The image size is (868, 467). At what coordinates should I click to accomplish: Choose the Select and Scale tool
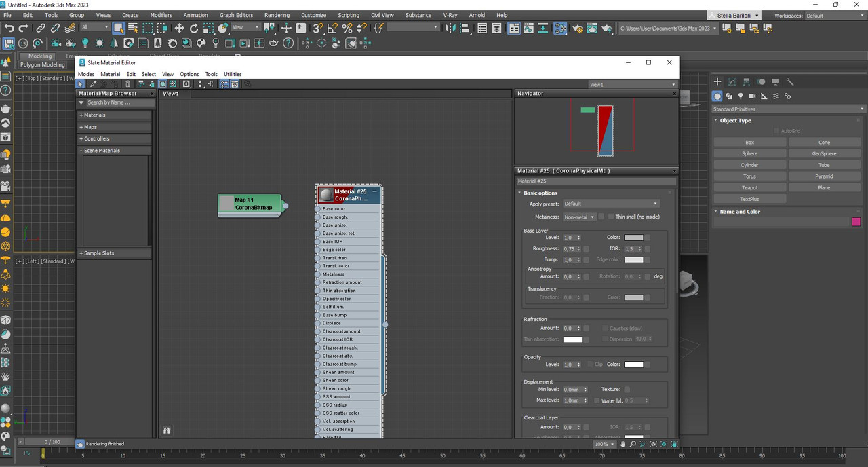pyautogui.click(x=209, y=28)
